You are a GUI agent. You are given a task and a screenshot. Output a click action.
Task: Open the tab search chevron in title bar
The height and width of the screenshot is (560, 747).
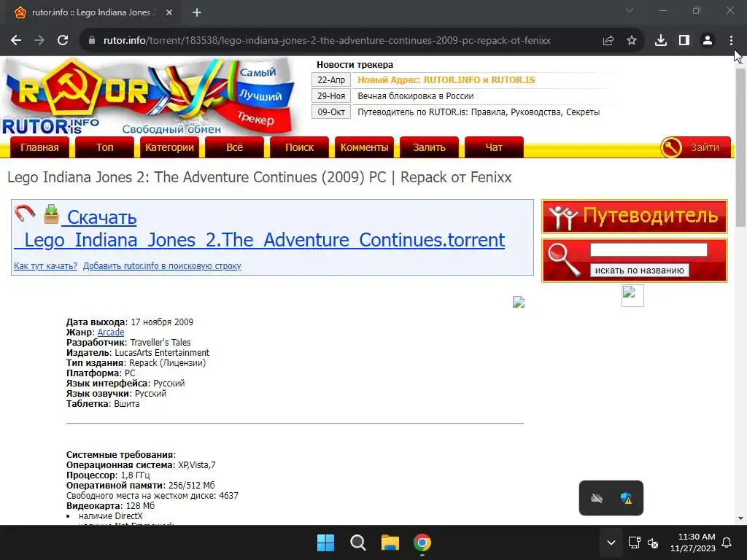(630, 10)
